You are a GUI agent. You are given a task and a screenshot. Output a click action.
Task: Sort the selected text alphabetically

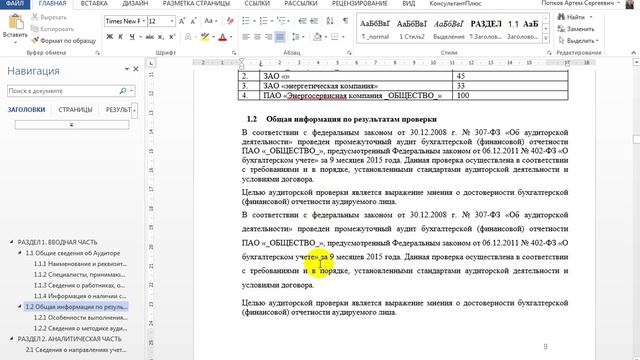click(x=330, y=21)
